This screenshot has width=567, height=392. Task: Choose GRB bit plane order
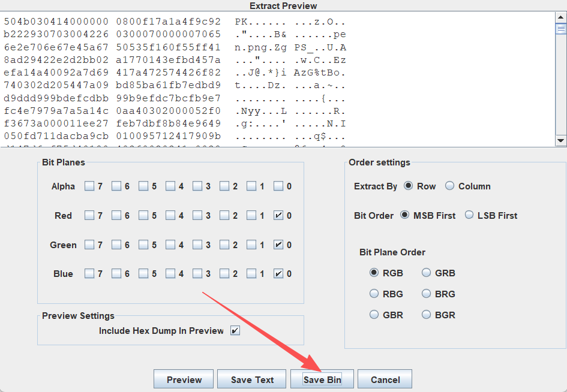427,273
